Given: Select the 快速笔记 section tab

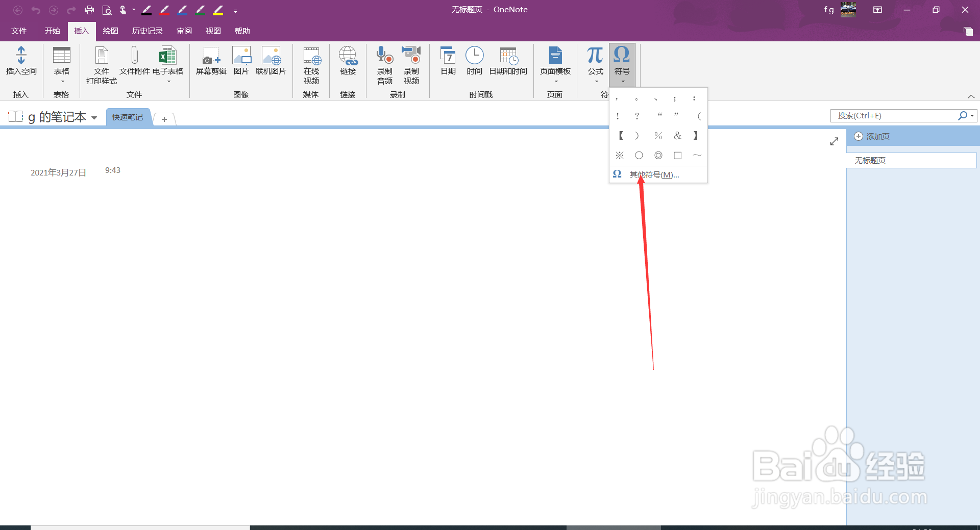Looking at the screenshot, I should point(128,117).
